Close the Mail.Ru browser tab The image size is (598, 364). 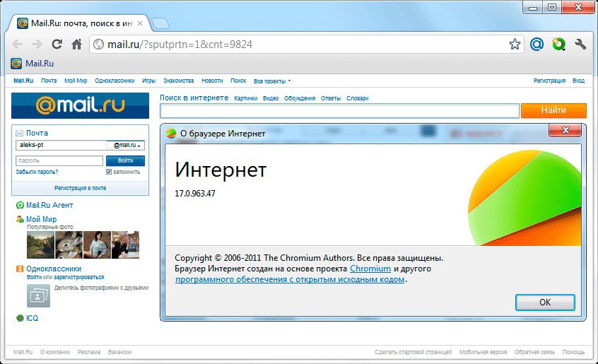pyautogui.click(x=140, y=23)
